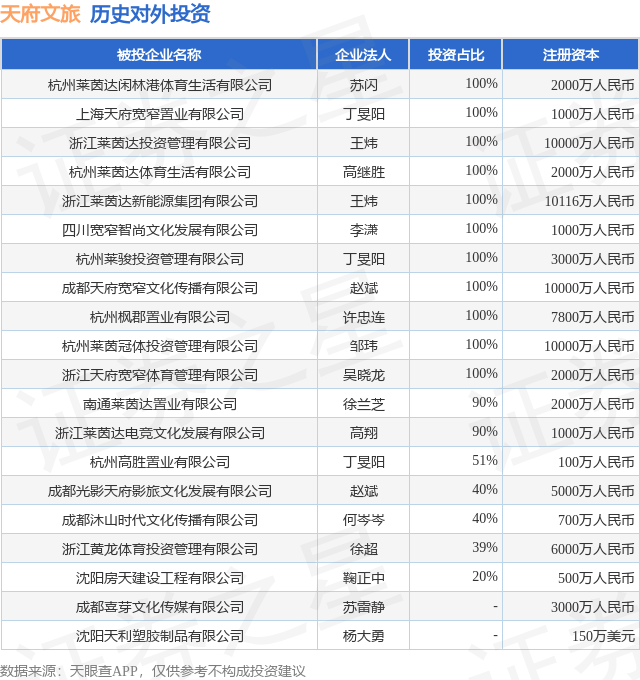Select 杭州枫郡置业有限公司 company name
The height and width of the screenshot is (680, 640).
160,317
